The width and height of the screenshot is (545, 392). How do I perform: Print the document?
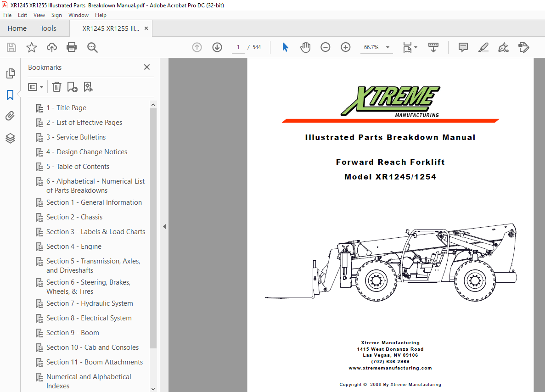click(x=72, y=47)
